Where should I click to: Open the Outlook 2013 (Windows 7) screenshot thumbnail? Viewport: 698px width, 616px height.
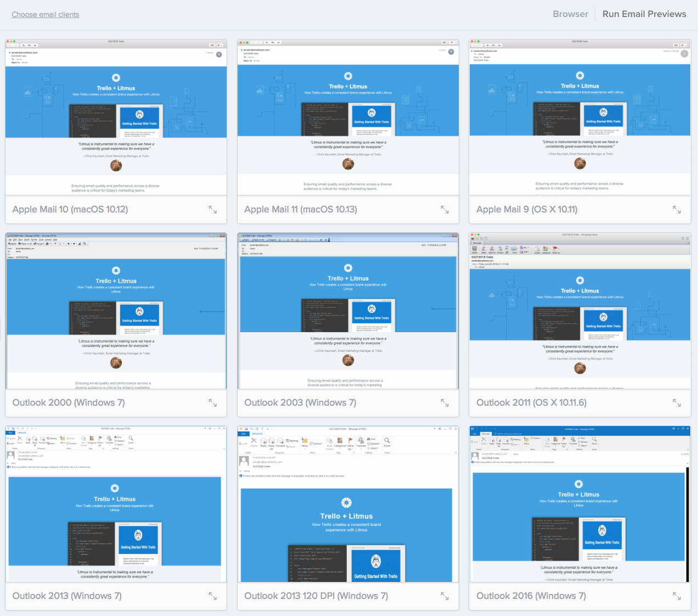pos(116,504)
